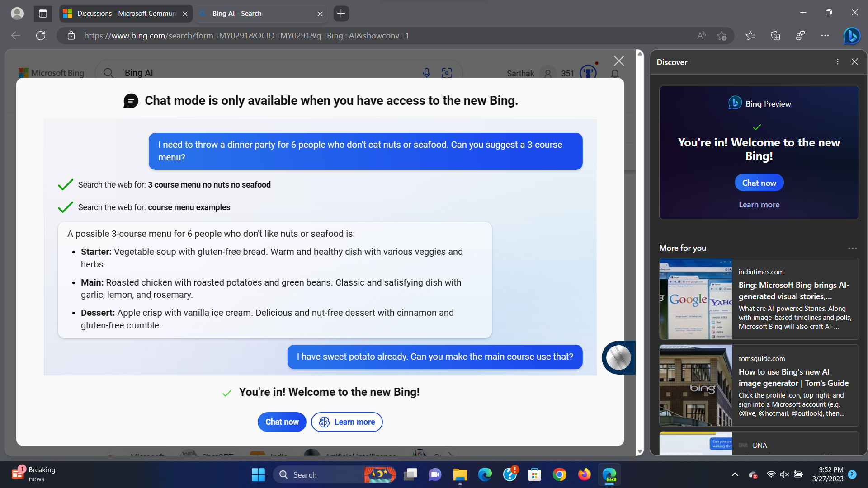Open widgets via the Breaking news taskbar item
This screenshot has width=868, height=488.
point(32,474)
